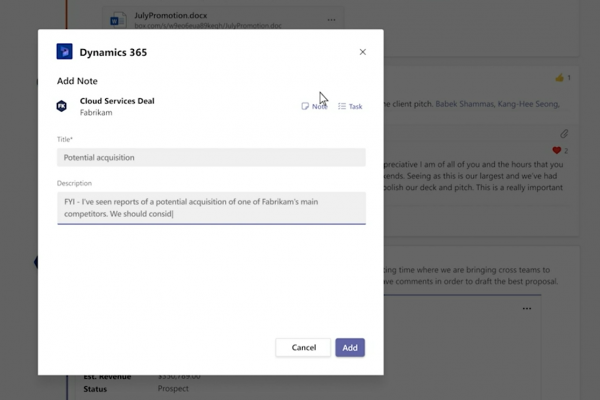Focus the Title input field
This screenshot has height=400, width=600.
pos(211,157)
